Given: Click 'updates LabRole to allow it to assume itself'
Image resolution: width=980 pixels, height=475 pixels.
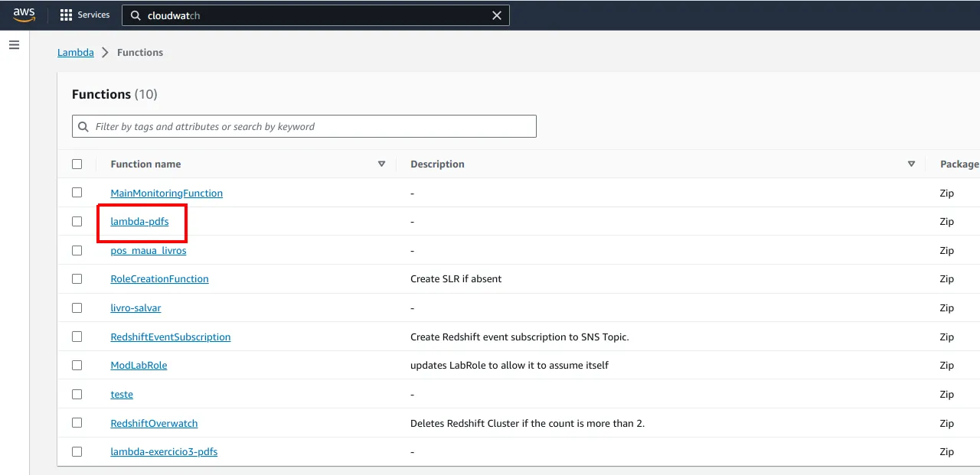Looking at the screenshot, I should (x=509, y=366).
